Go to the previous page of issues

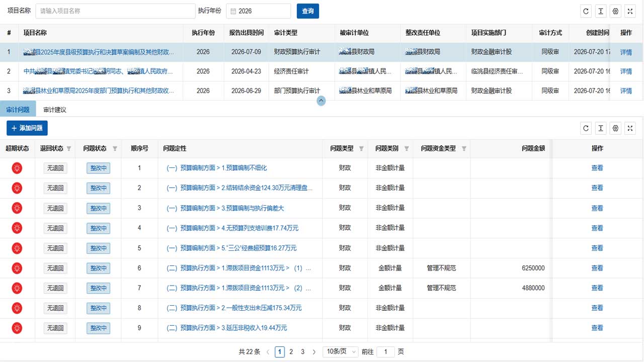[x=268, y=352]
